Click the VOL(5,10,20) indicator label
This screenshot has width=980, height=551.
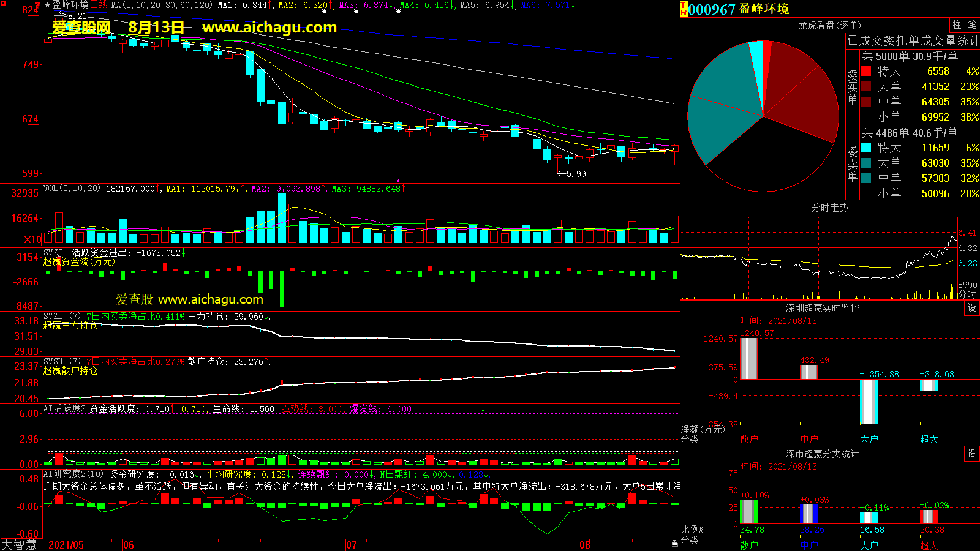72,189
